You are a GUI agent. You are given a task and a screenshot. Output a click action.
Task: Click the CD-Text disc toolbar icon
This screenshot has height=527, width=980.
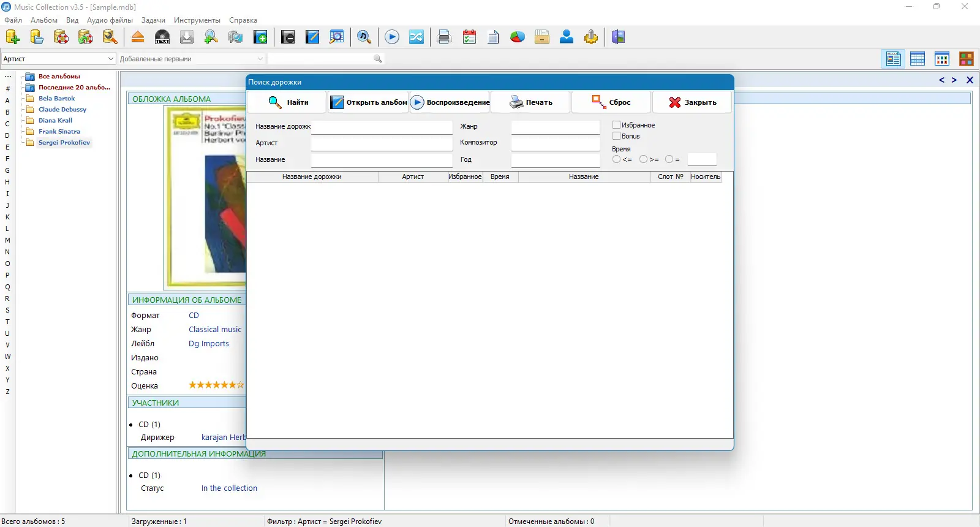click(162, 37)
